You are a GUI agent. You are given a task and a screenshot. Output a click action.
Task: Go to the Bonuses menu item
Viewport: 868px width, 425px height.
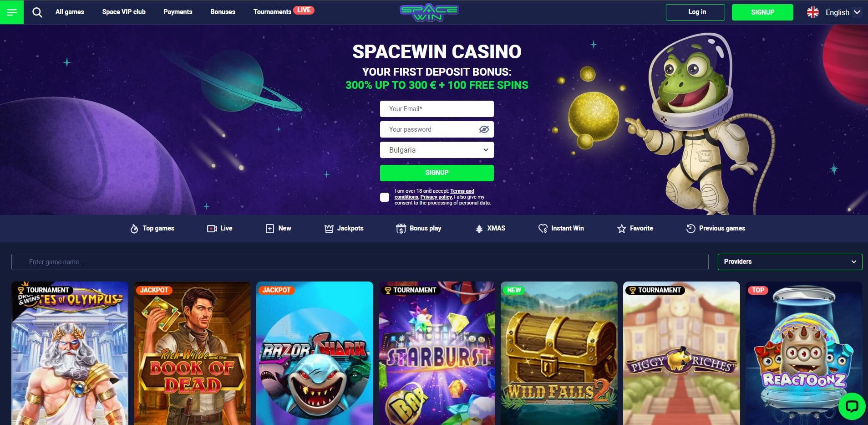coord(223,12)
